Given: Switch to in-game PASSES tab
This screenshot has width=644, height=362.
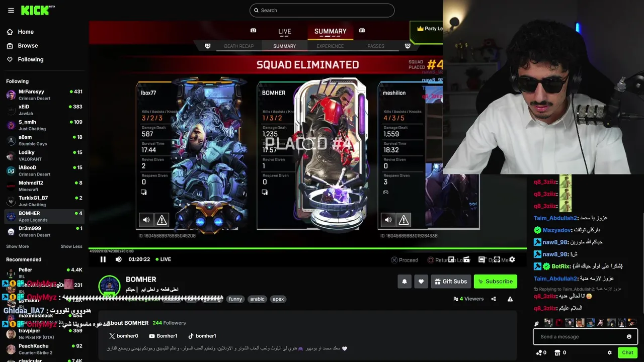Looking at the screenshot, I should [376, 46].
